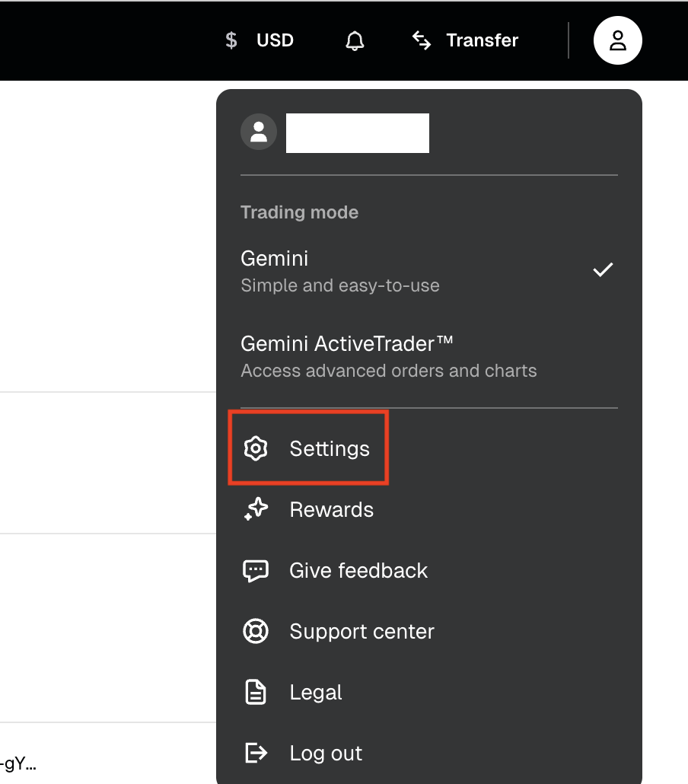Open the notification bell
This screenshot has width=688, height=784.
355,40
